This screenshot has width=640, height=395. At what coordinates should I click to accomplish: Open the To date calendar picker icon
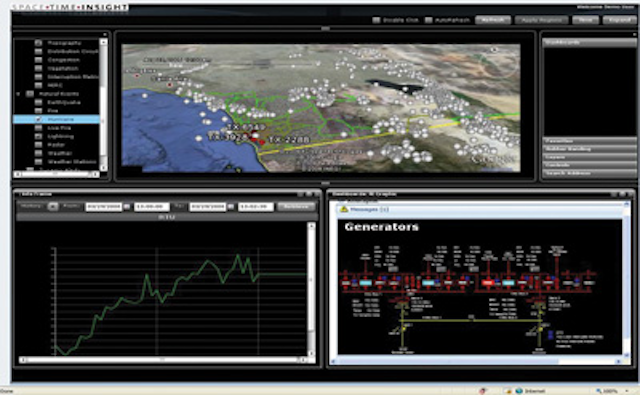point(231,207)
